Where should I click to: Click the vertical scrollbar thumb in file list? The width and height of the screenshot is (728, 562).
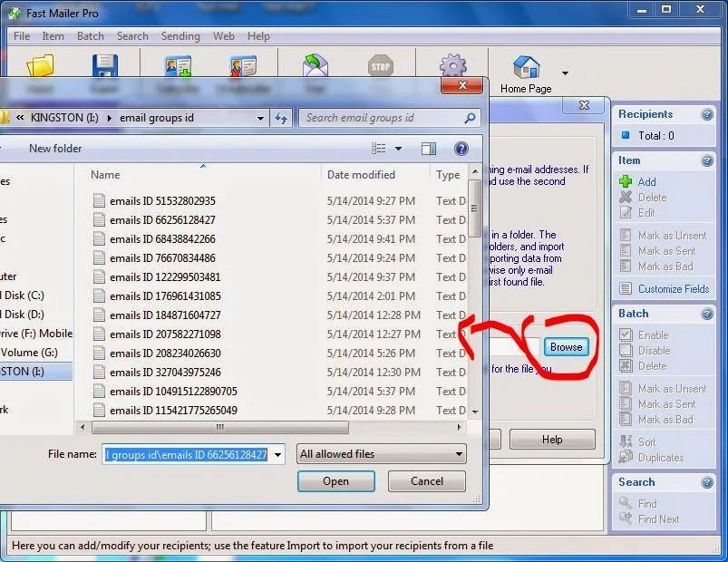(x=474, y=208)
